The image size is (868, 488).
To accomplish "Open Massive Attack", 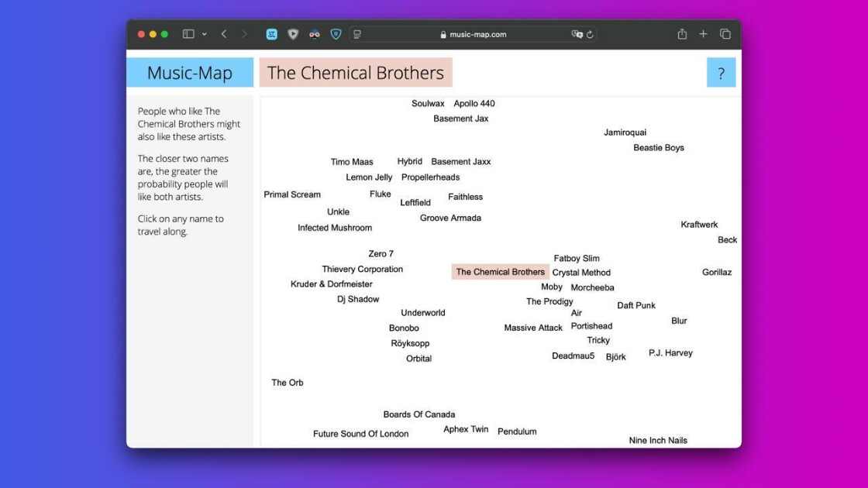I will [533, 328].
